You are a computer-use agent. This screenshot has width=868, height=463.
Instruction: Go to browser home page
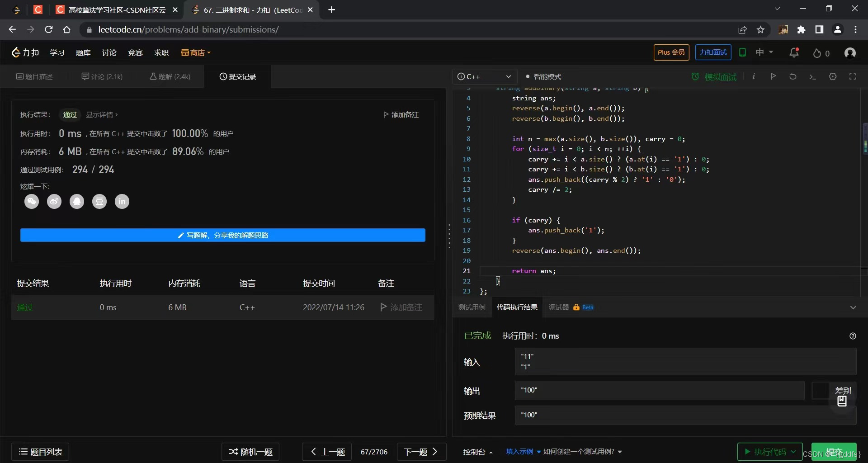[67, 29]
